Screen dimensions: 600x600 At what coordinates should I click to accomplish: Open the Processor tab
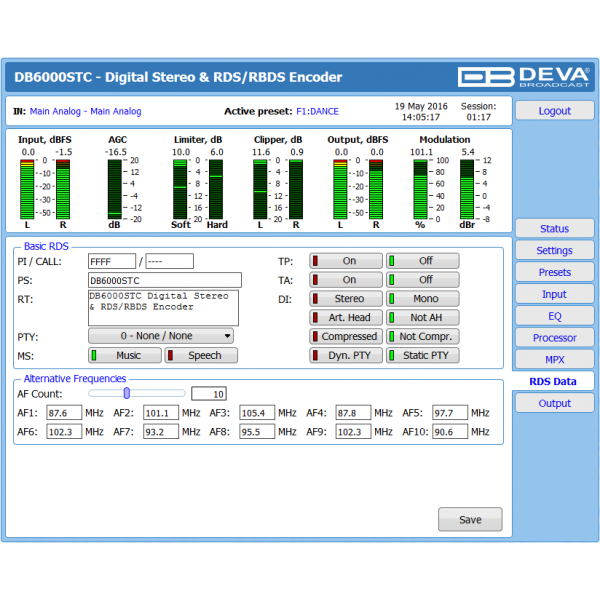tap(554, 338)
